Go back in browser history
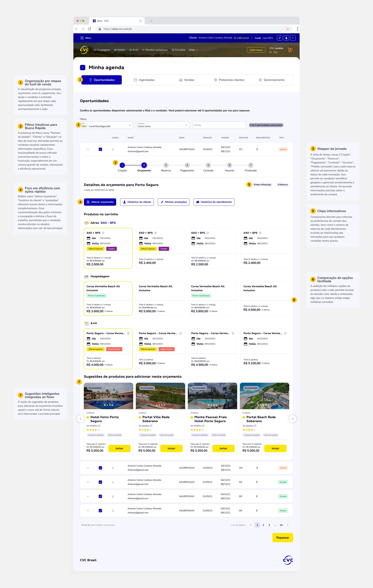This screenshot has width=373, height=588. tap(76, 29)
